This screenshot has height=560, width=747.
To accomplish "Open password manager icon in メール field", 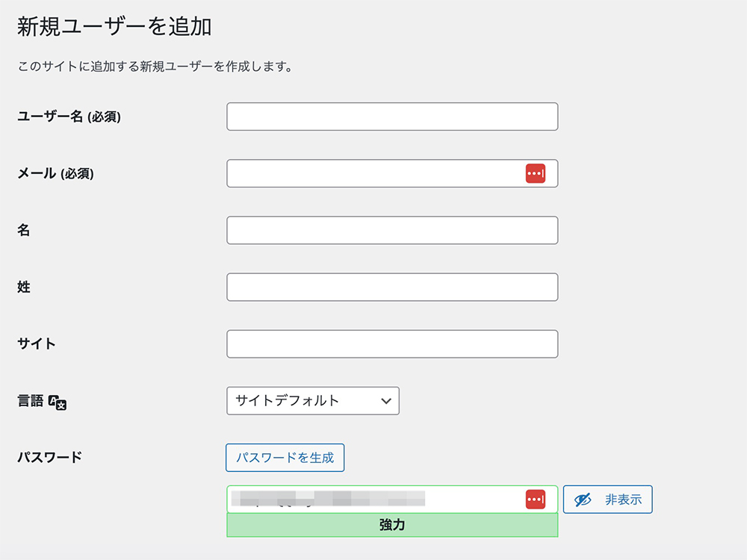I will (x=536, y=173).
